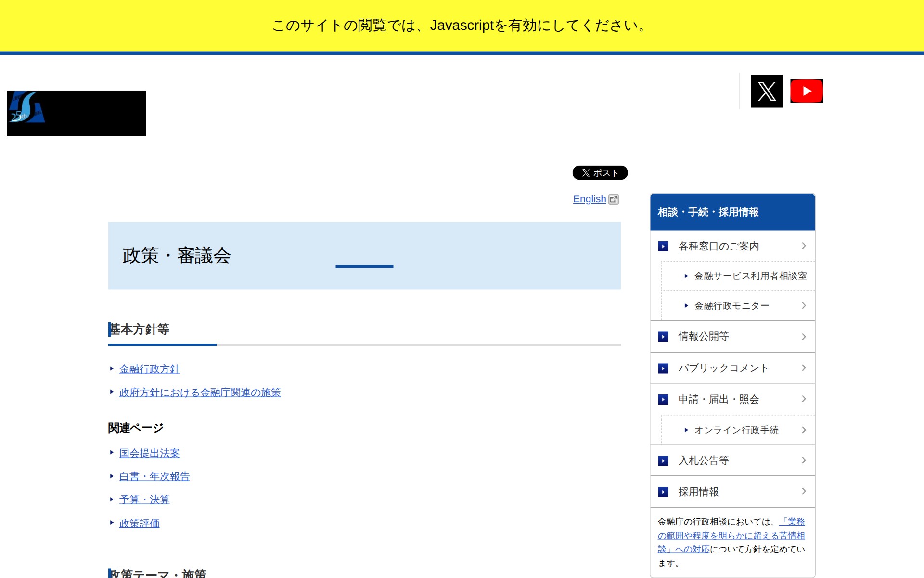924x578 pixels.
Task: Click the external-link icon beside English
Action: pyautogui.click(x=614, y=199)
